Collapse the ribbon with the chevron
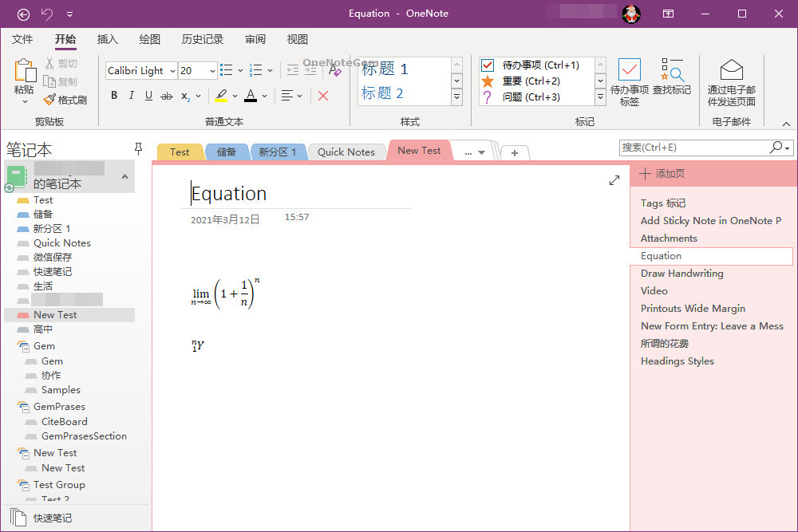The width and height of the screenshot is (798, 532). coord(786,124)
